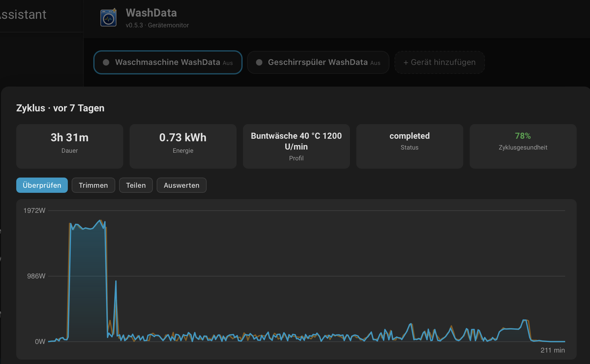This screenshot has height=364, width=590.
Task: Open the Teilen tab
Action: tap(136, 185)
